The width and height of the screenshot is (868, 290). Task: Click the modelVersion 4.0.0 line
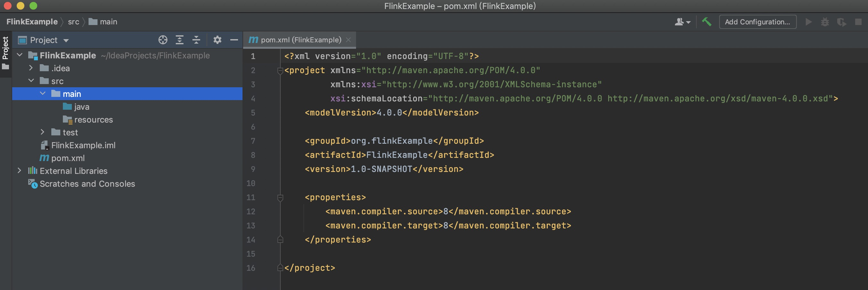[x=392, y=113]
